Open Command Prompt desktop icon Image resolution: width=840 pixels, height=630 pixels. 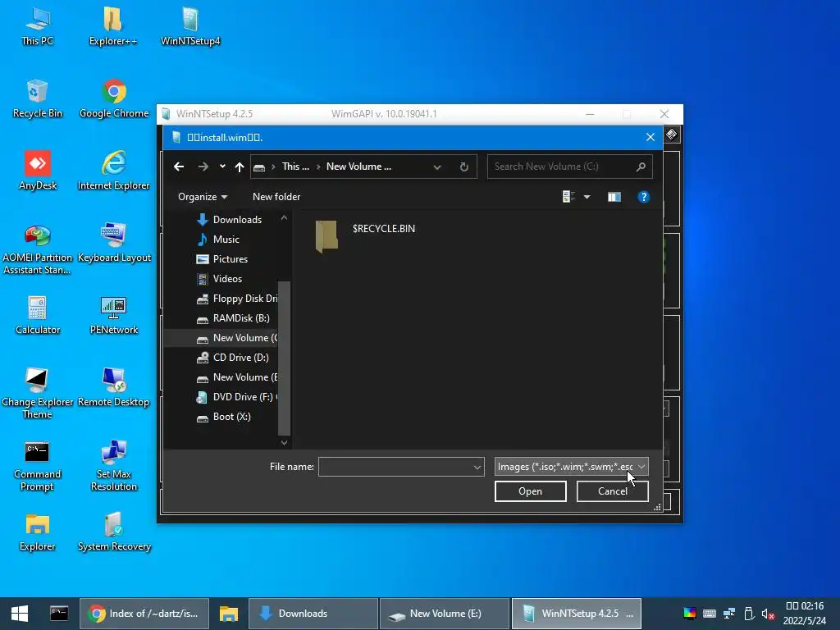[x=37, y=466]
